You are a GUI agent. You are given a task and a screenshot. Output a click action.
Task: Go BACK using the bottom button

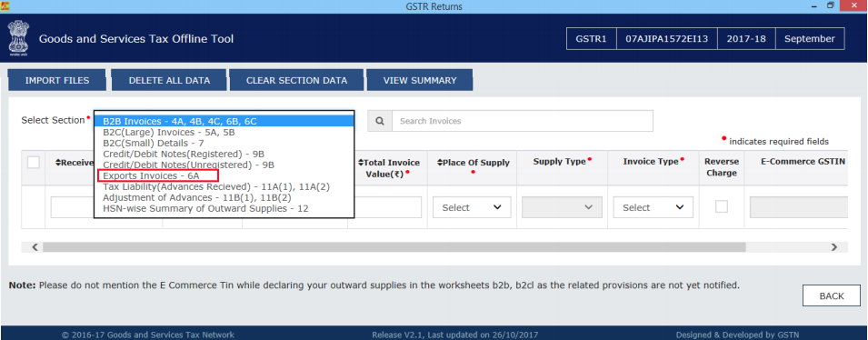click(832, 295)
